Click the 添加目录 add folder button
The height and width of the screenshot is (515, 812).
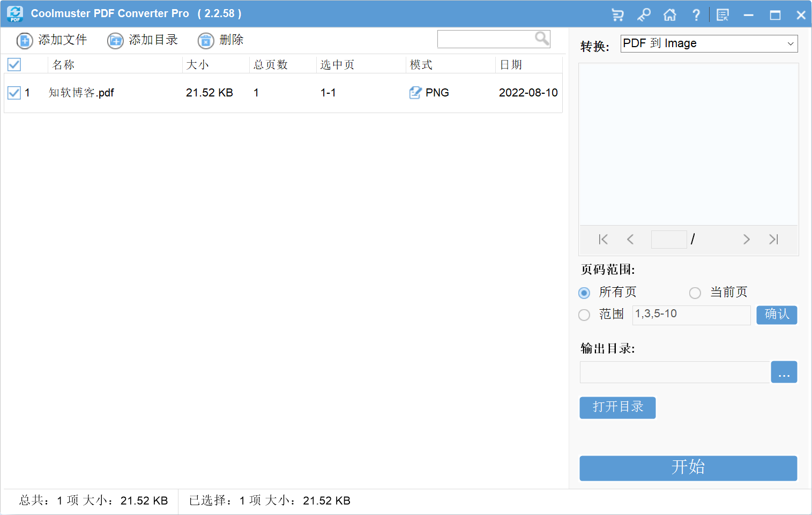(x=143, y=40)
